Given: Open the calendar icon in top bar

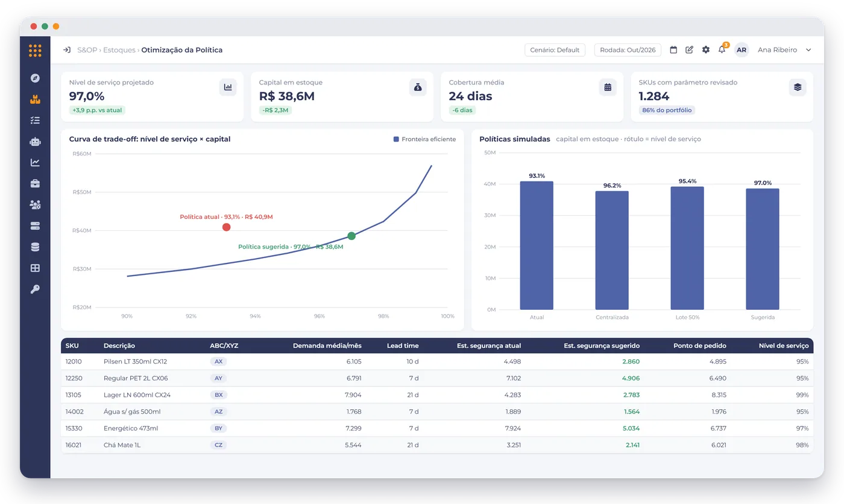Looking at the screenshot, I should pos(673,50).
